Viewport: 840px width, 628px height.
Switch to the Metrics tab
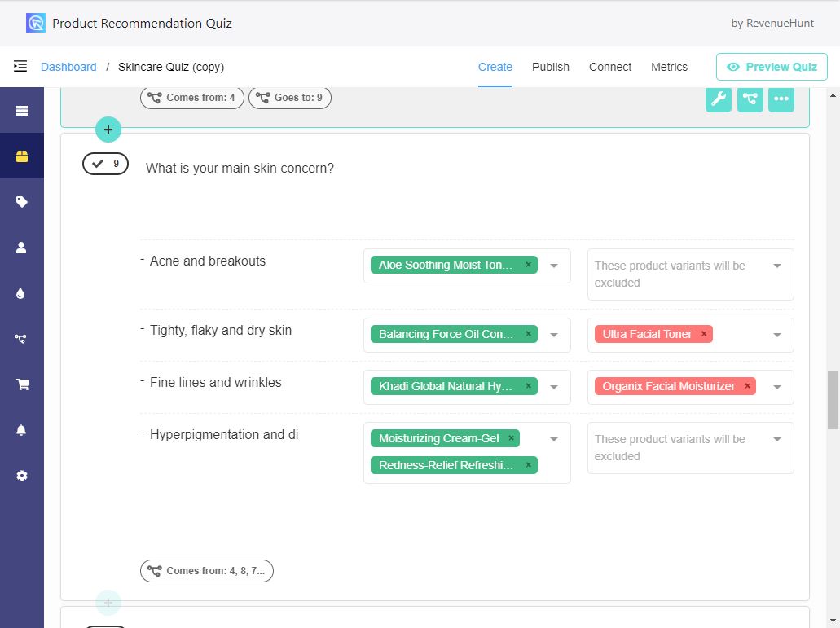[x=669, y=67]
